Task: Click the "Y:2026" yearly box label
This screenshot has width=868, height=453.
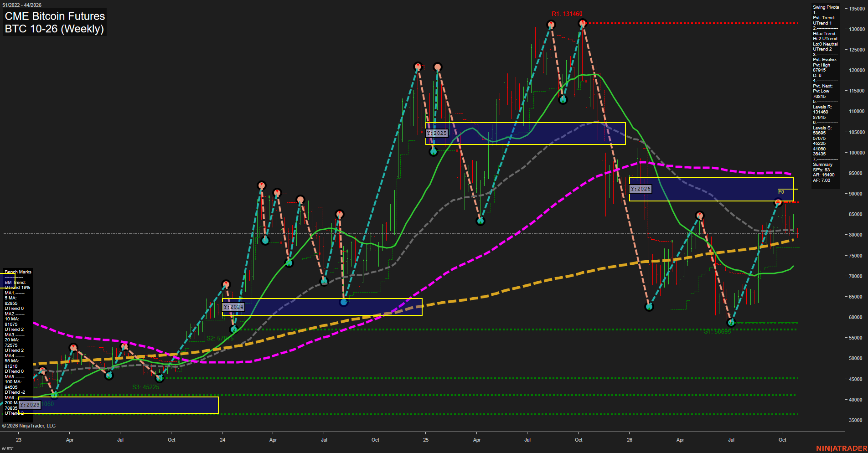Action: pos(641,189)
